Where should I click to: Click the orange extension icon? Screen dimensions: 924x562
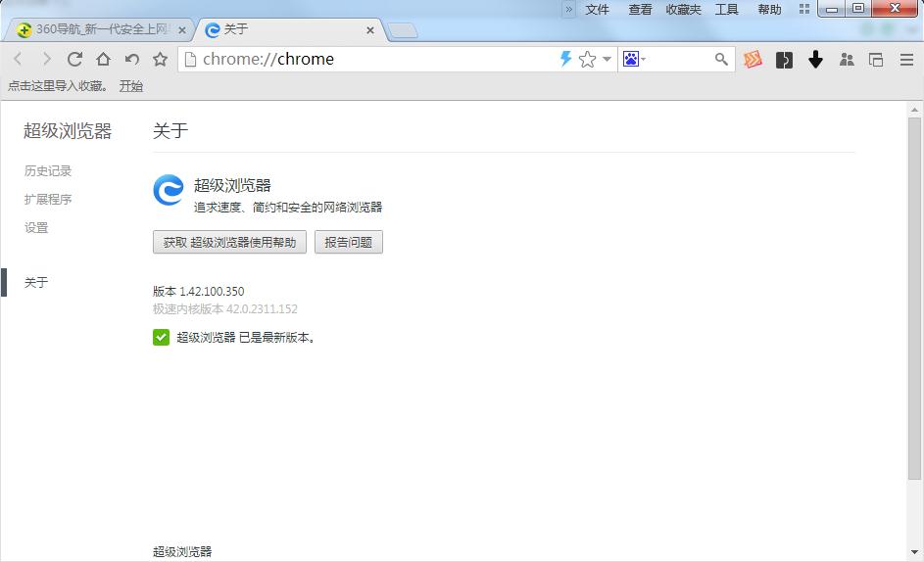(753, 59)
